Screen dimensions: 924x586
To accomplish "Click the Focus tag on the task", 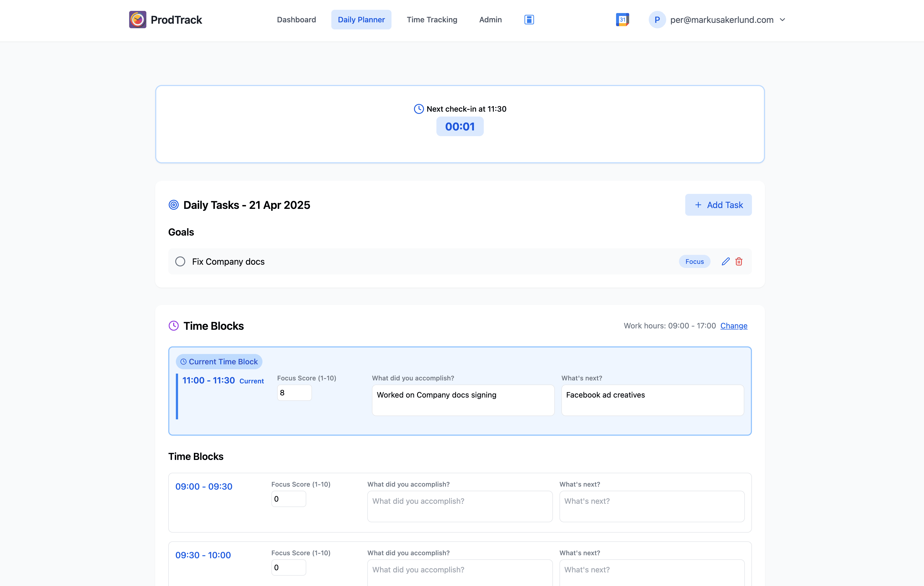I will click(x=694, y=261).
